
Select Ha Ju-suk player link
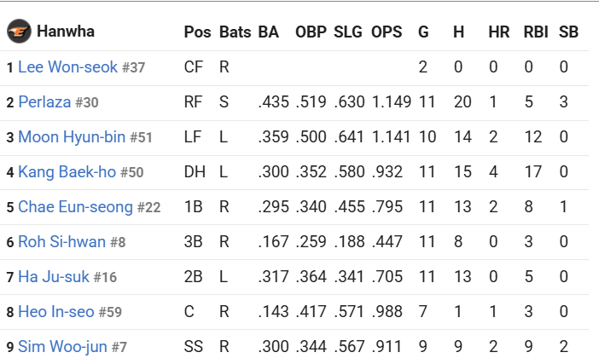point(54,277)
